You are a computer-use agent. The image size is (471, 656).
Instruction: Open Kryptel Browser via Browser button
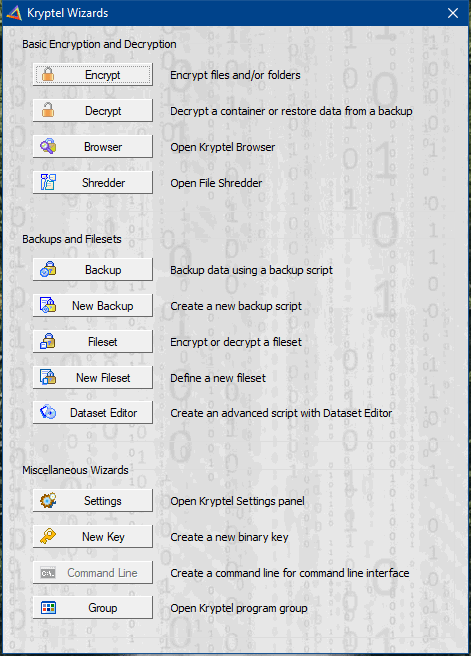point(93,146)
